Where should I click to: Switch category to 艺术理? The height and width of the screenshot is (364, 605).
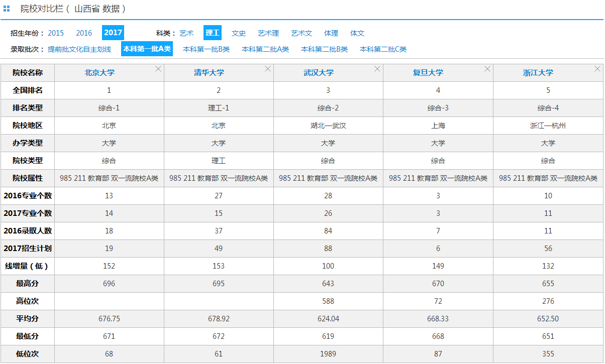click(x=268, y=33)
